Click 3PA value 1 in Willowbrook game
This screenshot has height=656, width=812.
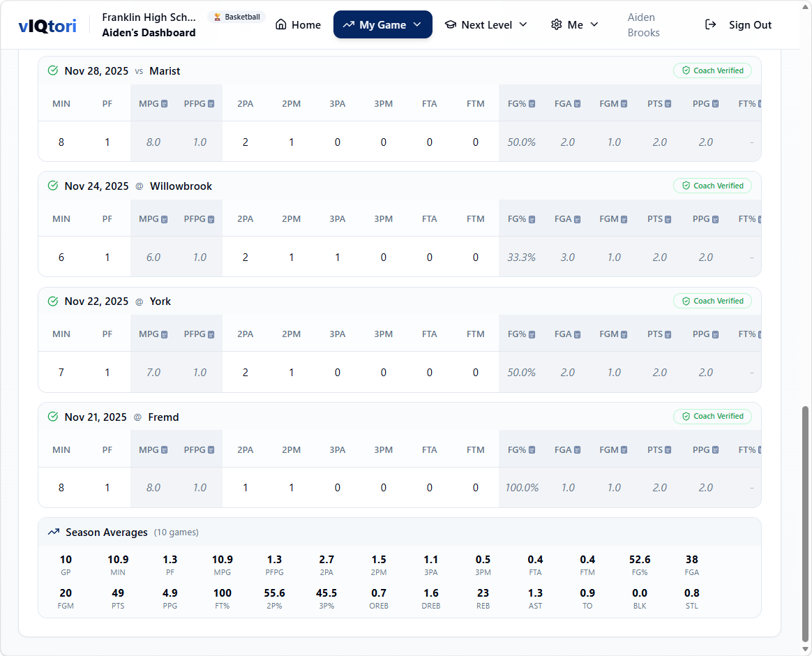click(x=337, y=258)
